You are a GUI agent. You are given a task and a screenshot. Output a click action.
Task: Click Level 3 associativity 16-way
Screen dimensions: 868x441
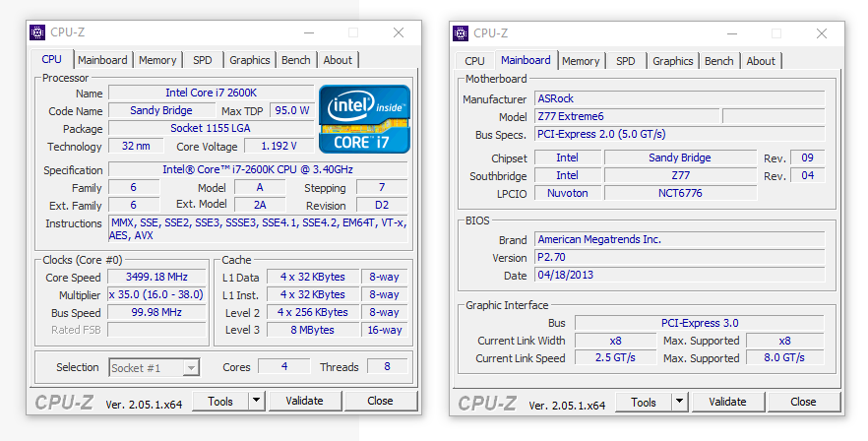[385, 330]
